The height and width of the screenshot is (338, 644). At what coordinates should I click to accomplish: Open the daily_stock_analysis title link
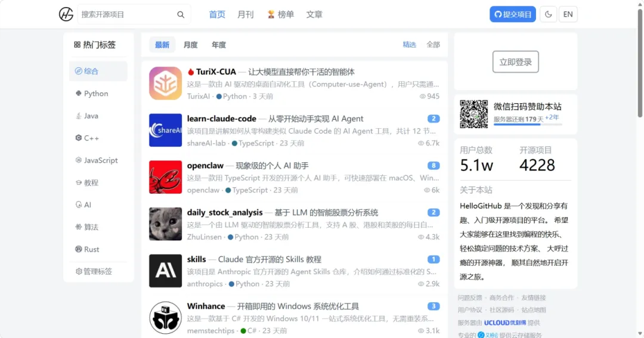point(225,212)
